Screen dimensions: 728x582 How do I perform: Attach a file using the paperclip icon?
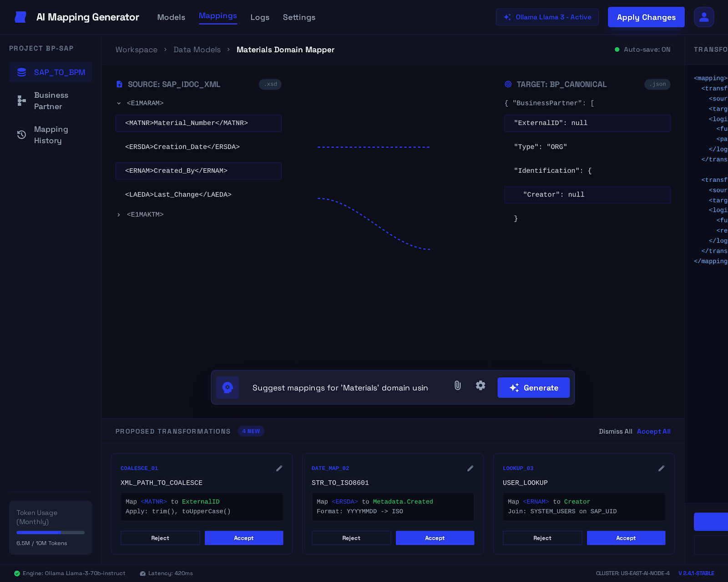[457, 386]
